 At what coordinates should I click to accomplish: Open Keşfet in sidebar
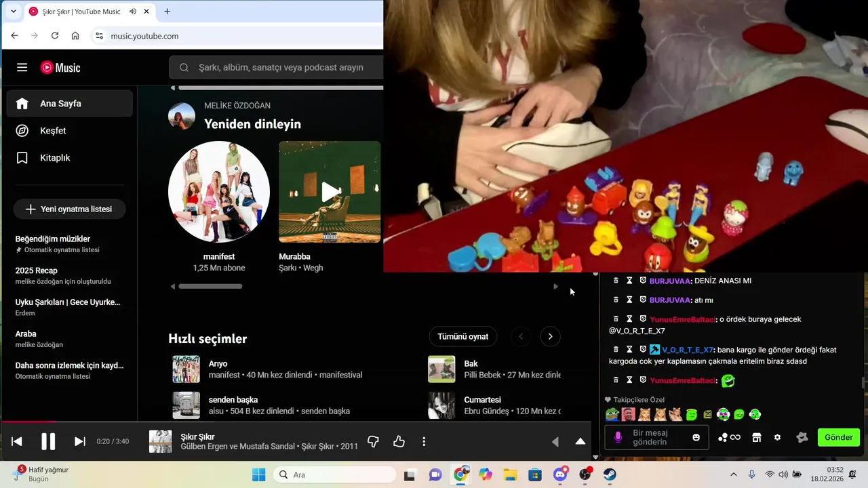point(70,131)
